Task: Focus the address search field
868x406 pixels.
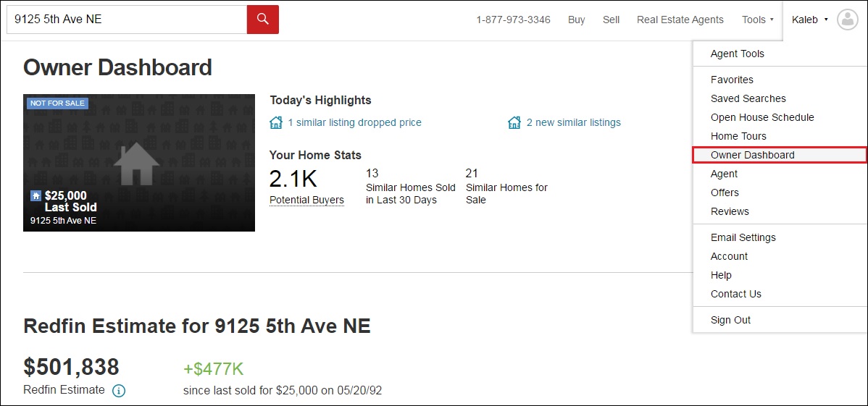Action: coord(127,20)
